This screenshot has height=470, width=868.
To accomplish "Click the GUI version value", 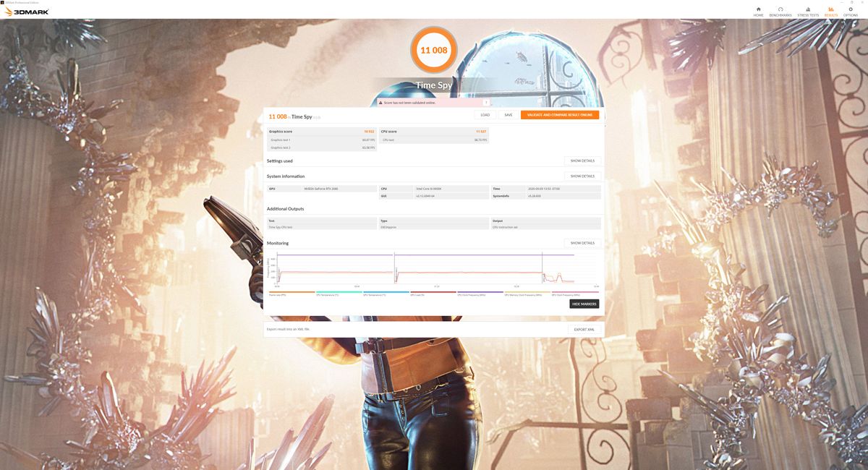I will tap(425, 196).
